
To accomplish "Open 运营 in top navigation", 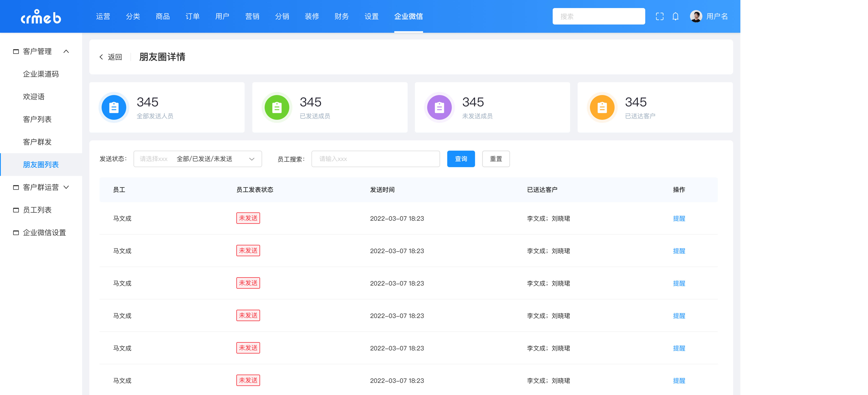I will (103, 16).
